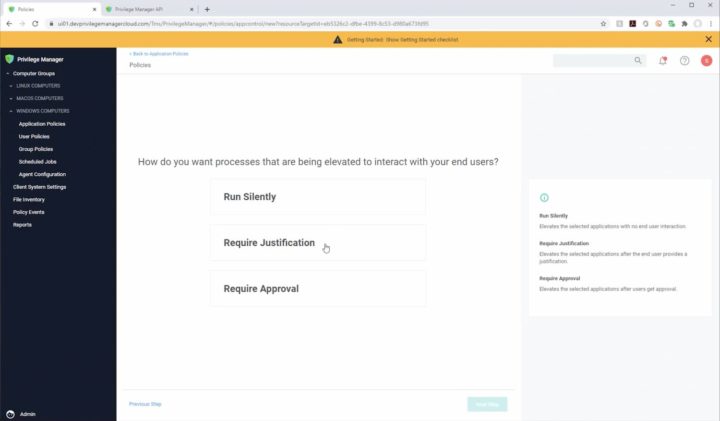Image resolution: width=720 pixels, height=421 pixels.
Task: Open User Policies in sidebar
Action: pos(34,136)
